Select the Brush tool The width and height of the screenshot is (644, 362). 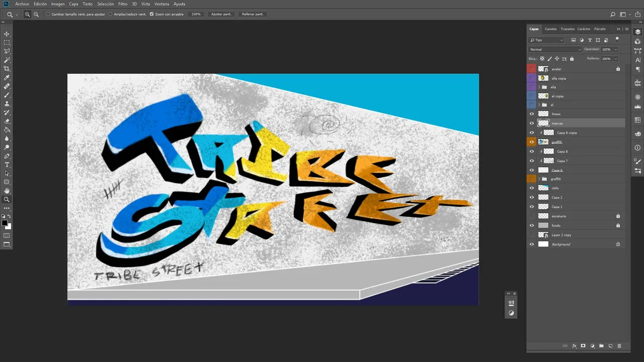tap(7, 95)
